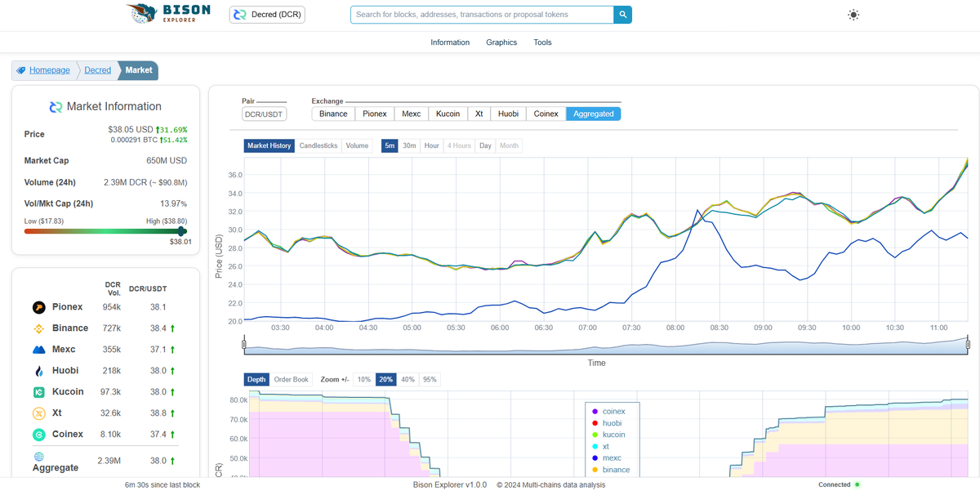
Task: Click the right handle of time range selector
Action: pos(968,345)
